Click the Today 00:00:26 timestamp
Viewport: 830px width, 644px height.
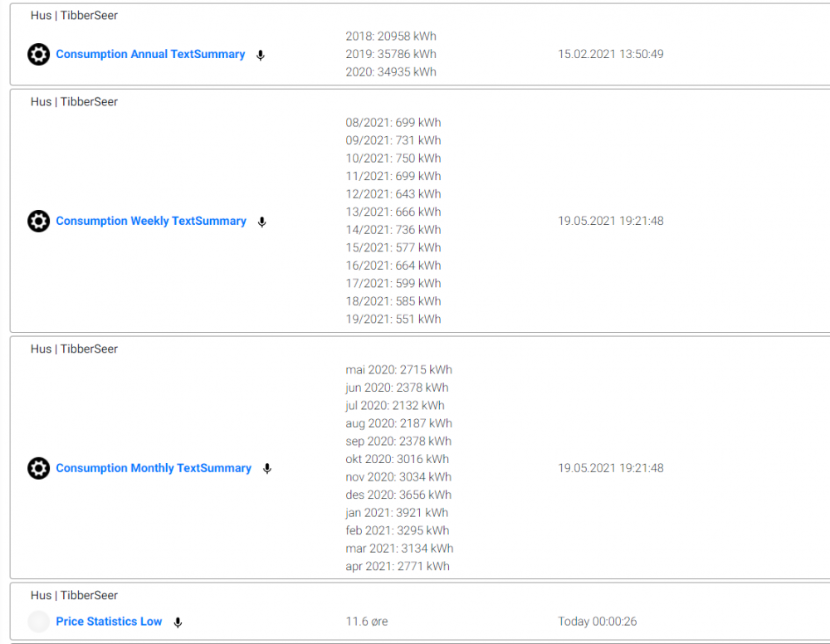point(598,622)
